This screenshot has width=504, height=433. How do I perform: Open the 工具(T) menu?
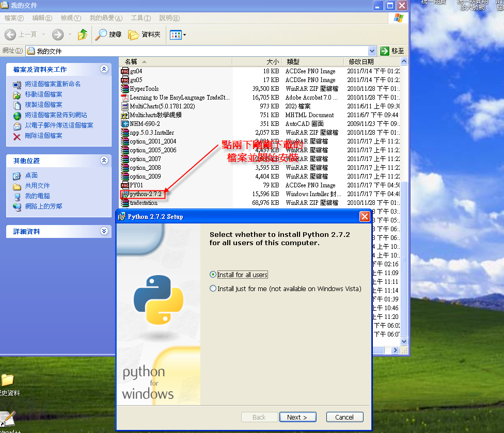(x=141, y=18)
